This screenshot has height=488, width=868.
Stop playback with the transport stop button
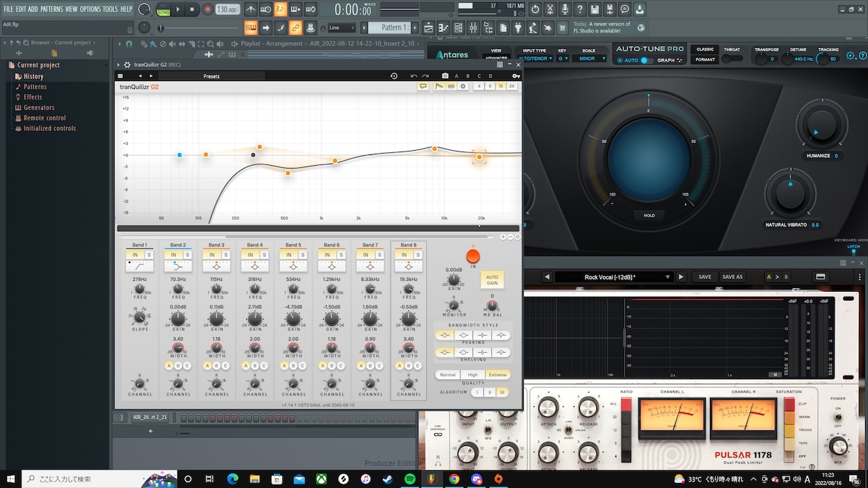(192, 9)
